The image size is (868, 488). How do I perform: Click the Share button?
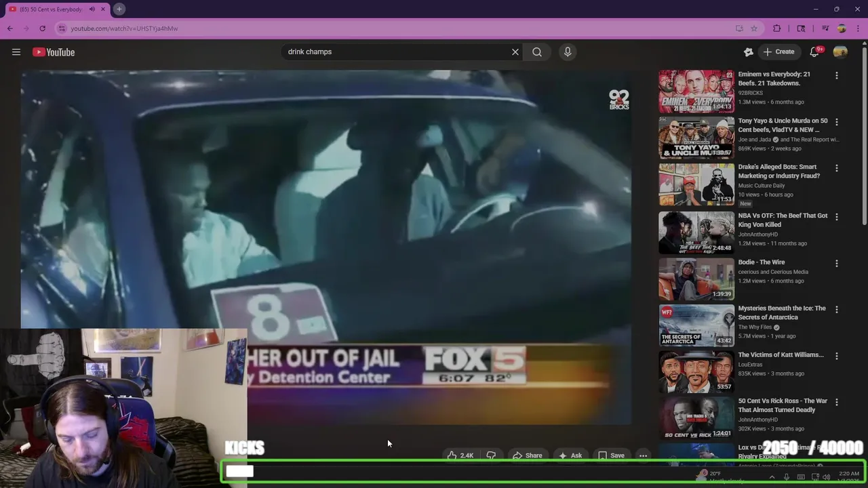point(527,455)
